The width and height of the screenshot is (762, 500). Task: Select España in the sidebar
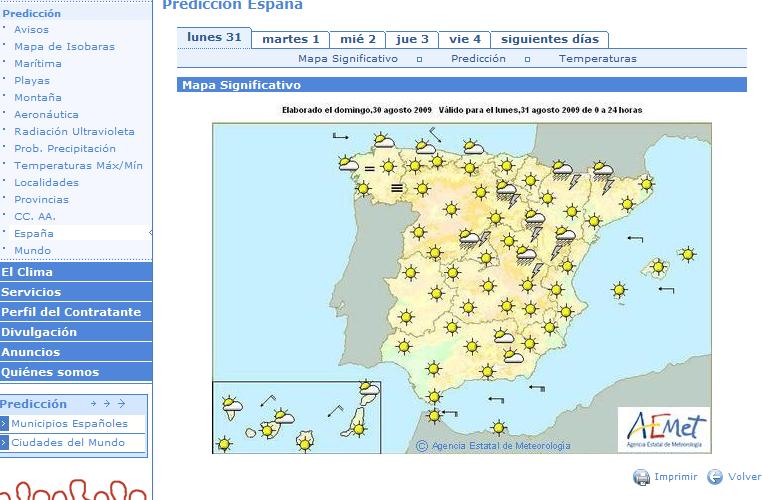point(34,234)
